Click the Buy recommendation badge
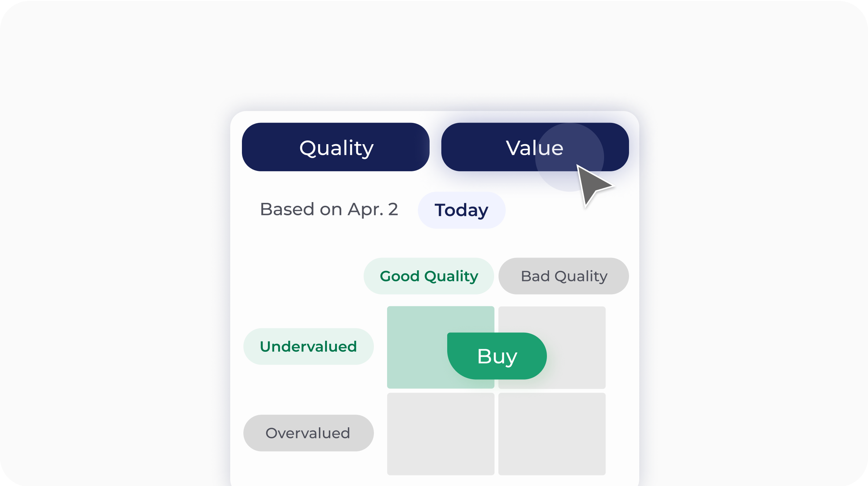 pos(497,355)
